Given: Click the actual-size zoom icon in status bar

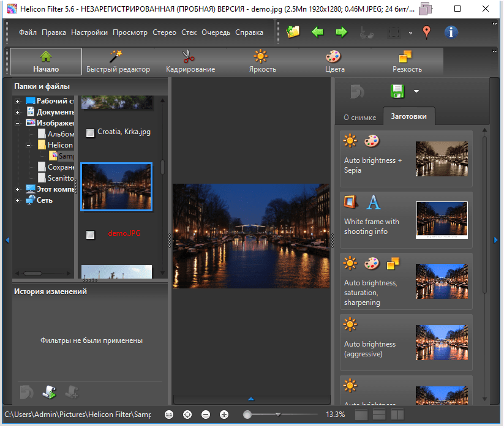Looking at the screenshot, I should pos(169,415).
